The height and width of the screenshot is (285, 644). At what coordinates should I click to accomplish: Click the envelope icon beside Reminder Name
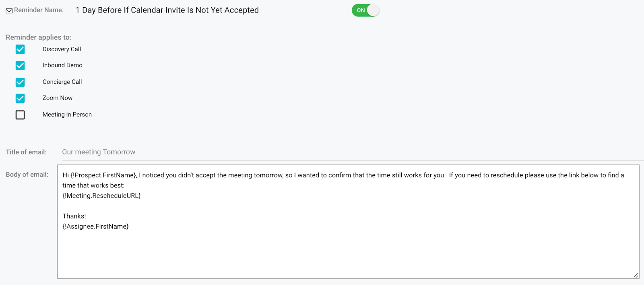click(9, 10)
